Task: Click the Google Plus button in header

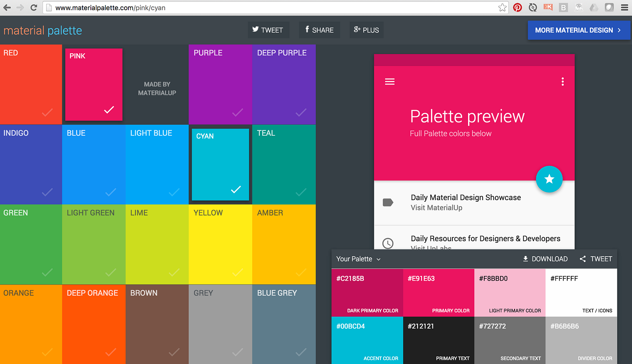Action: tap(366, 30)
